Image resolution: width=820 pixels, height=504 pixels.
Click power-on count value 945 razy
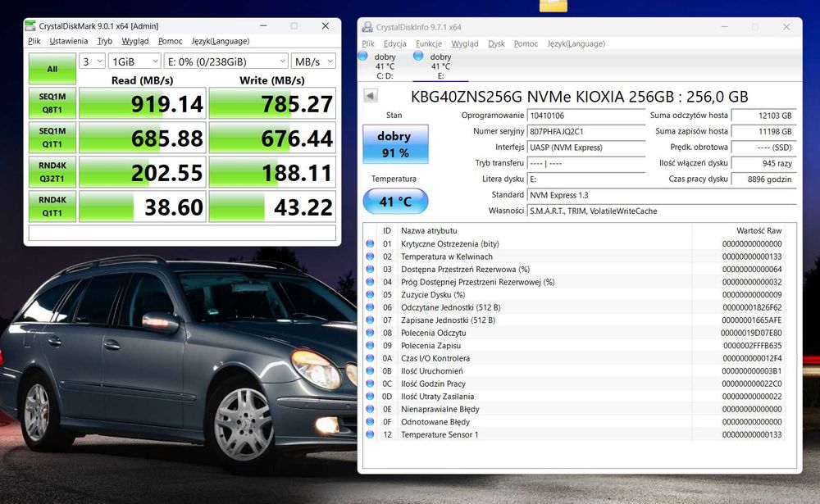763,163
